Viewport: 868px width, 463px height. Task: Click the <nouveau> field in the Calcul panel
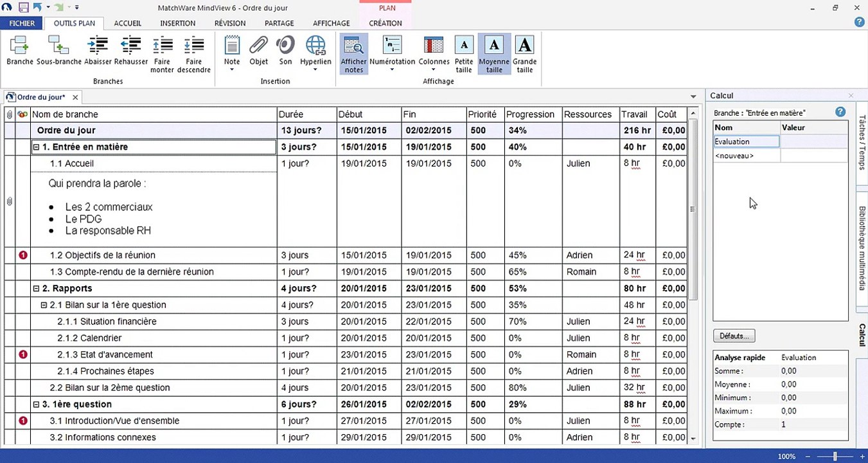point(747,156)
